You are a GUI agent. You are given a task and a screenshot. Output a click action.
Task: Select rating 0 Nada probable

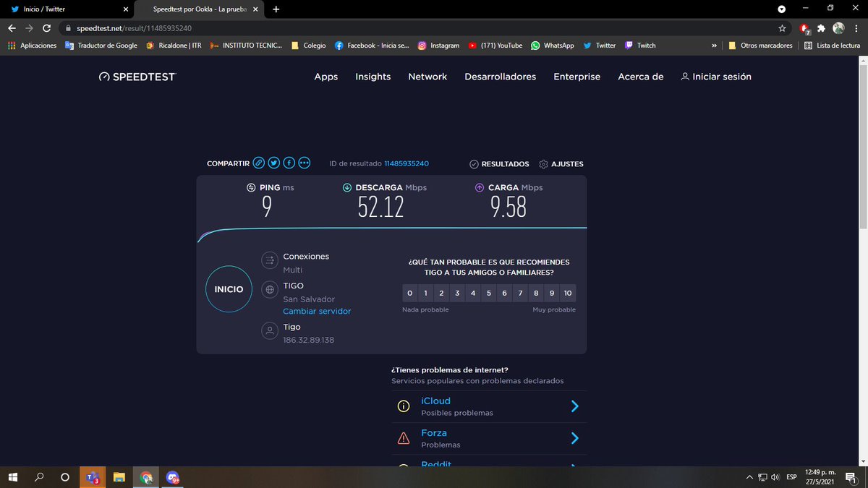point(409,293)
